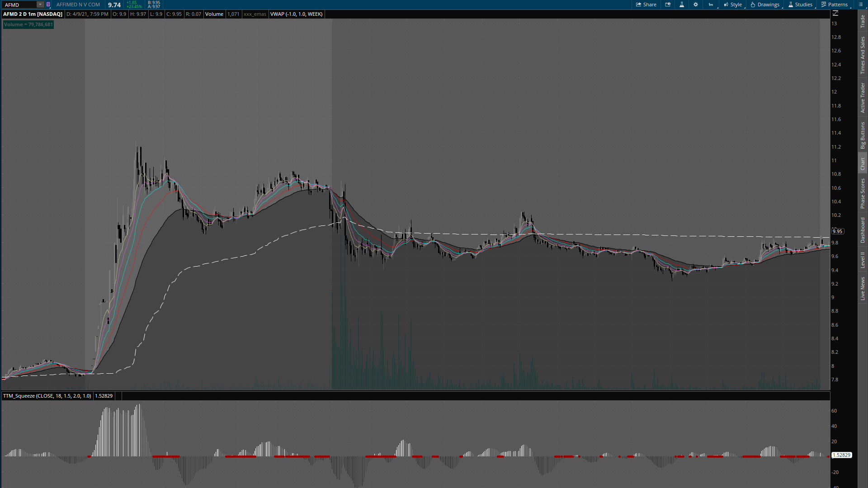
Task: Click the list menu icon at top right
Action: (860, 5)
